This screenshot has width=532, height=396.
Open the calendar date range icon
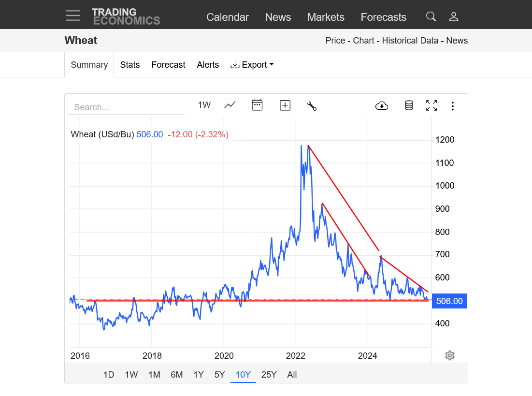pos(257,105)
